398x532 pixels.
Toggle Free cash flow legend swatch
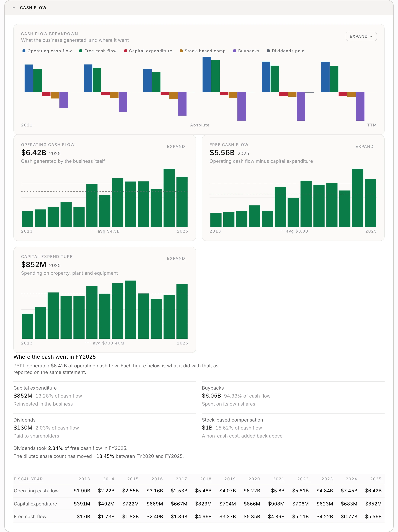[80, 51]
